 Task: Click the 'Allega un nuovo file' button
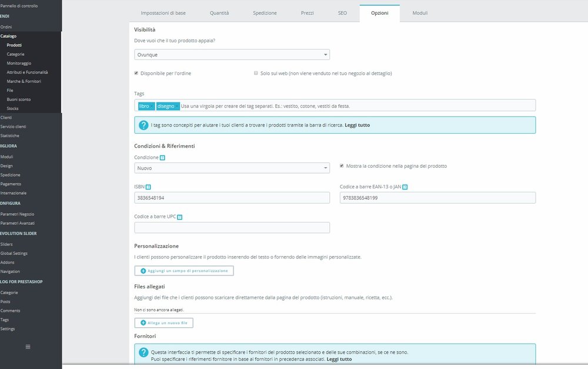164,323
